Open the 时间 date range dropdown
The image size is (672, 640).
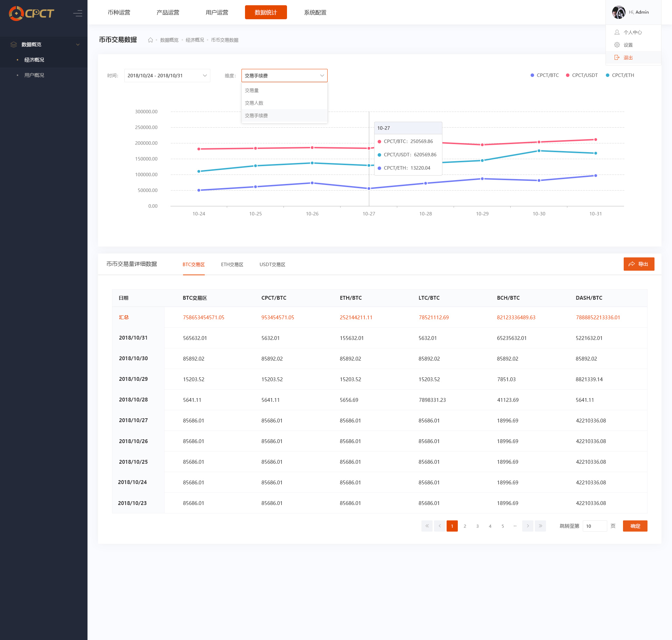click(167, 76)
